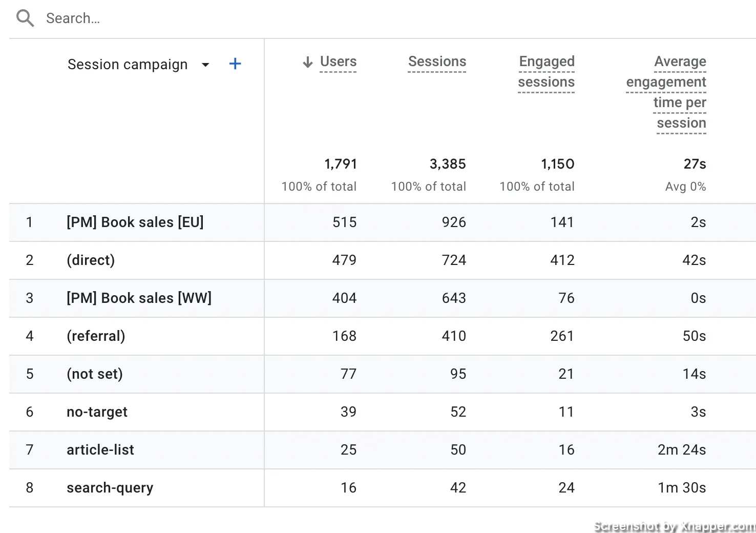Viewport: 756px width, 533px height.
Task: Click Engaged sessions value 21
Action: point(566,374)
